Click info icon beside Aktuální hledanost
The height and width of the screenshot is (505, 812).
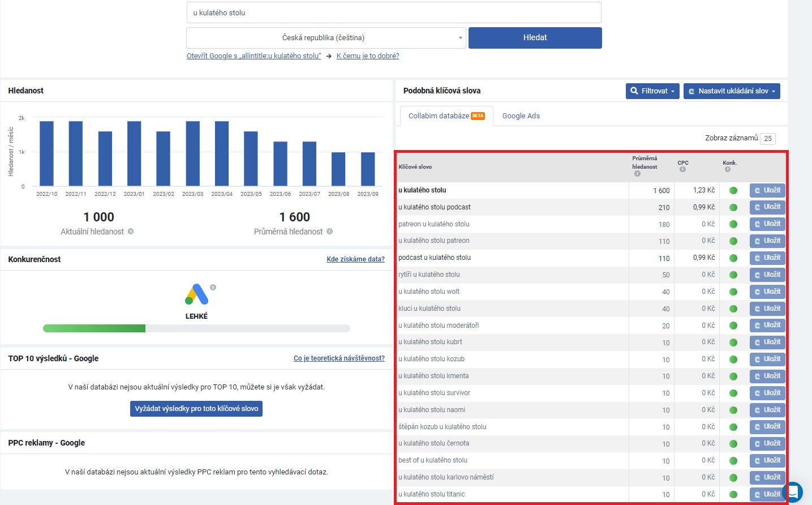coord(131,232)
